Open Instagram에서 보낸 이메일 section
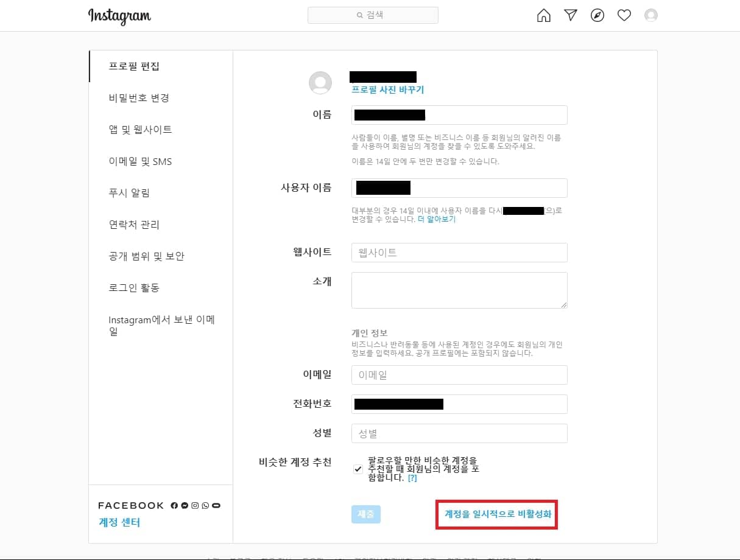This screenshot has width=740, height=560. [x=161, y=326]
